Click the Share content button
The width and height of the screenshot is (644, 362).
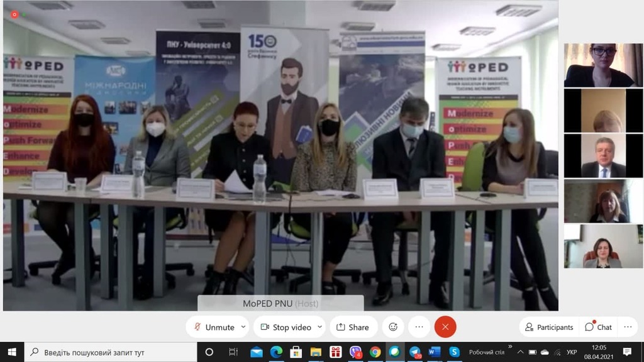(x=353, y=327)
